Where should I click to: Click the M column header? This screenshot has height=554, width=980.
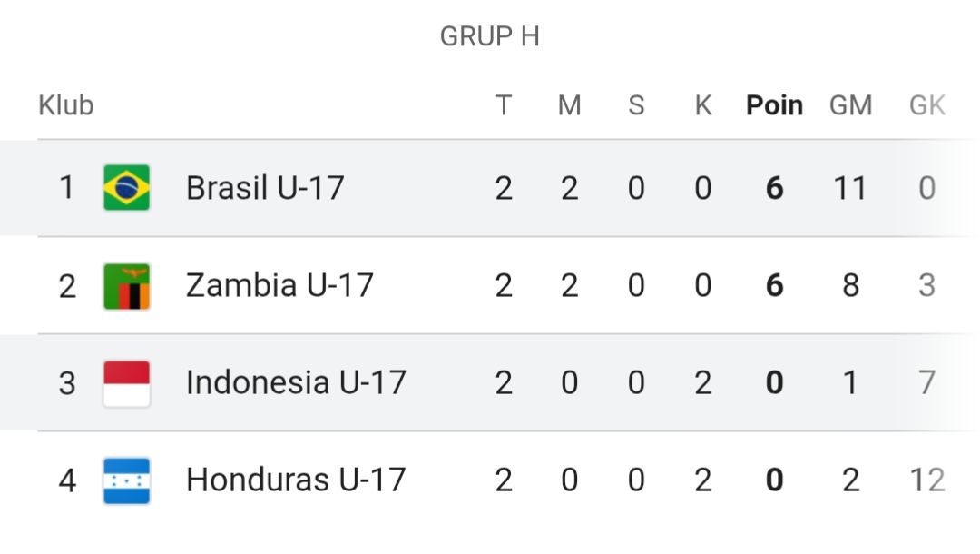(x=569, y=105)
